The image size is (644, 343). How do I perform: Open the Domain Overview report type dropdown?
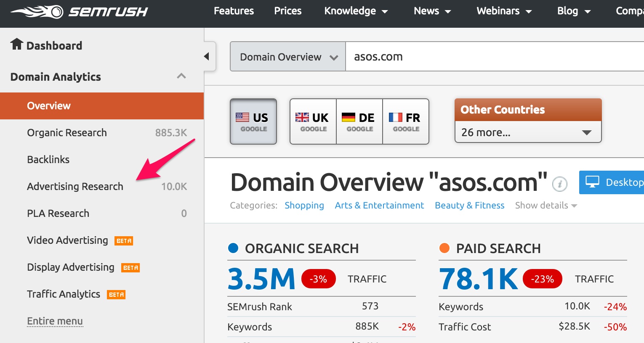click(288, 56)
